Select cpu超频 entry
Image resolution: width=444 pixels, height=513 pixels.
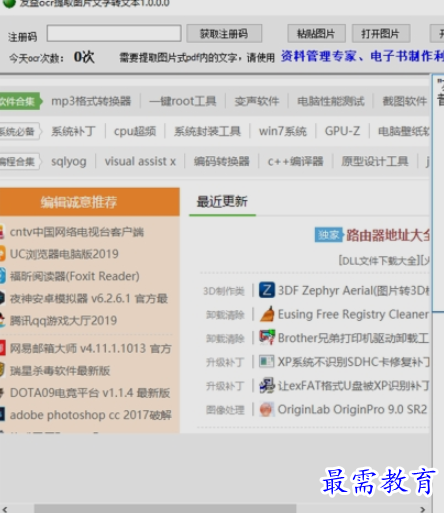(x=135, y=131)
